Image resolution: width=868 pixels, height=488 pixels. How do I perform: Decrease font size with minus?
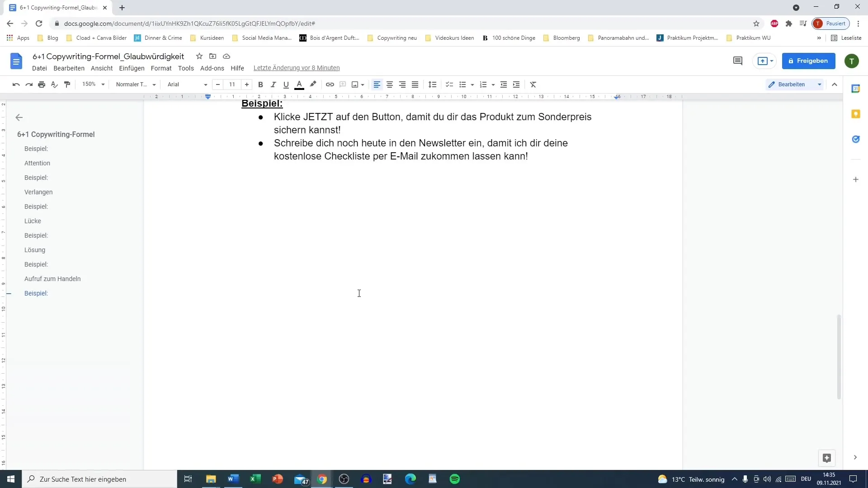coord(218,84)
